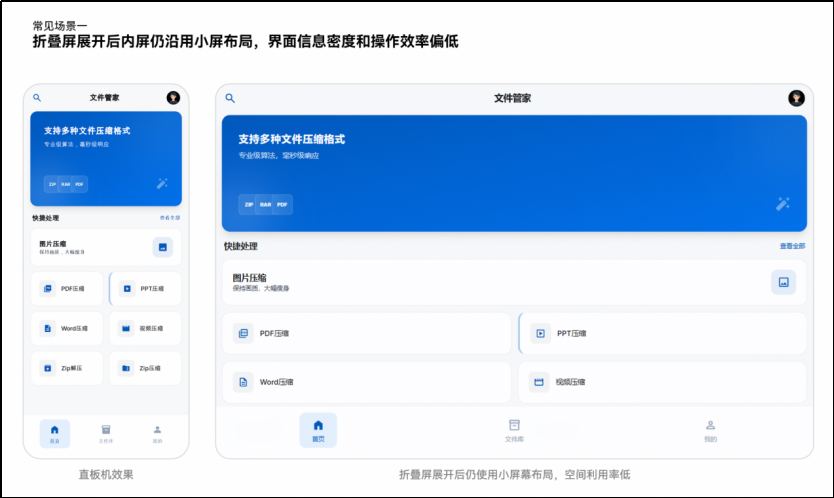Click PPT压缩 label in unfolded layout
This screenshot has height=498, width=834.
click(571, 334)
